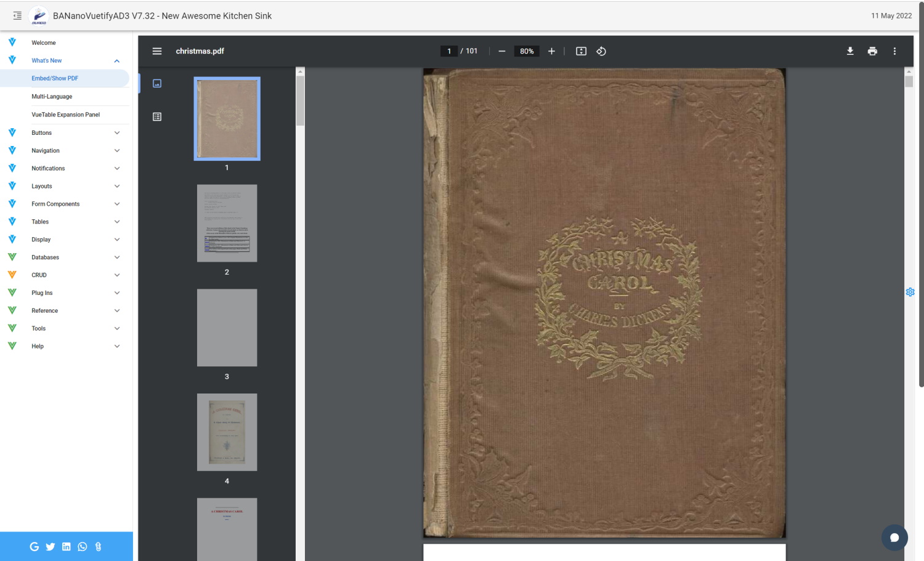Click the Databases label in sidebar
Viewport: 924px width, 561px height.
(x=46, y=257)
